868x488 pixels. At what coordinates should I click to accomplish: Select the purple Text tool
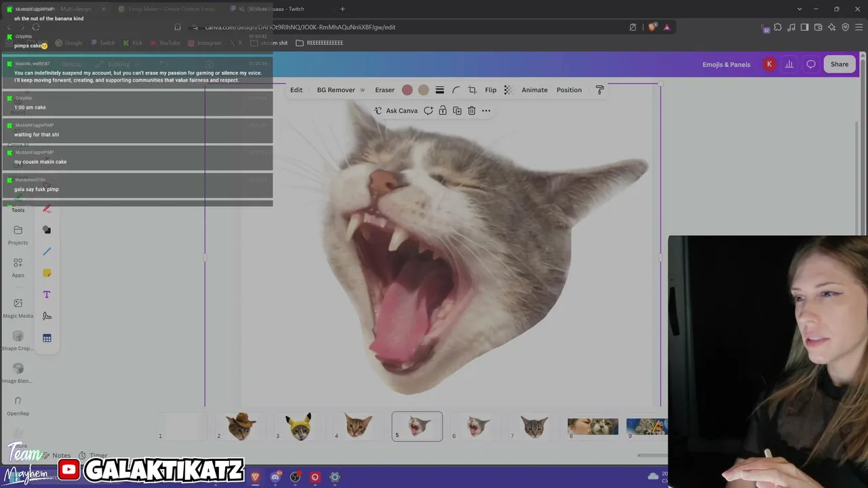(x=47, y=295)
